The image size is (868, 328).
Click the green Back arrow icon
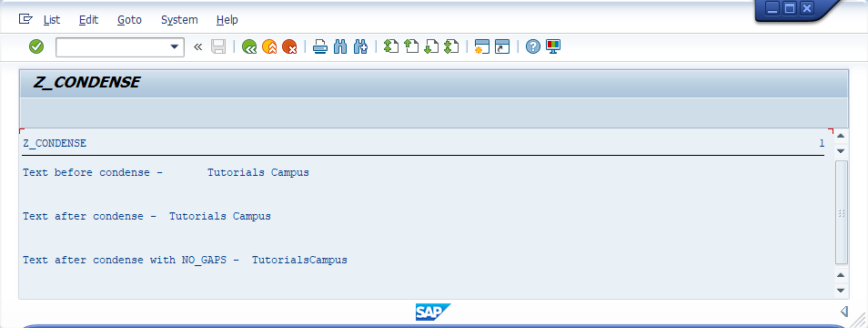(249, 46)
